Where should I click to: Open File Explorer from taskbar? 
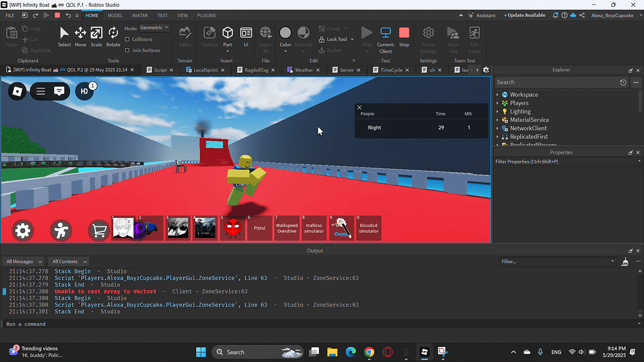332,352
